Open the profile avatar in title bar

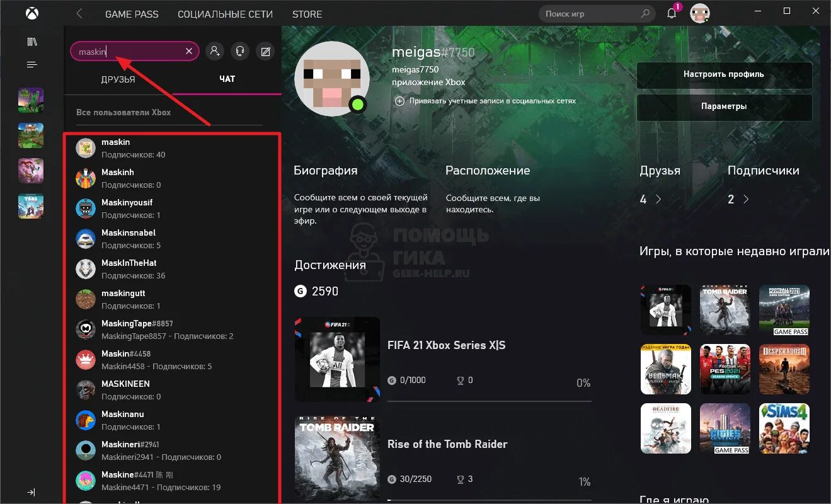[x=700, y=13]
